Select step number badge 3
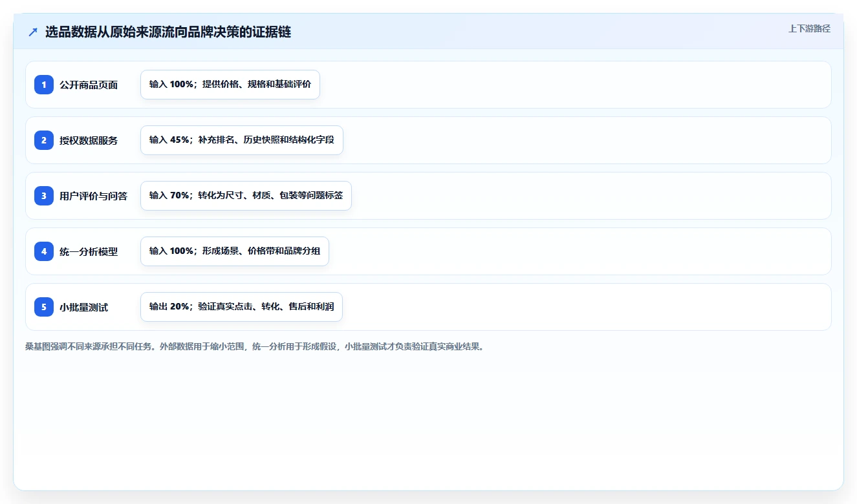The height and width of the screenshot is (504, 857). pos(44,196)
